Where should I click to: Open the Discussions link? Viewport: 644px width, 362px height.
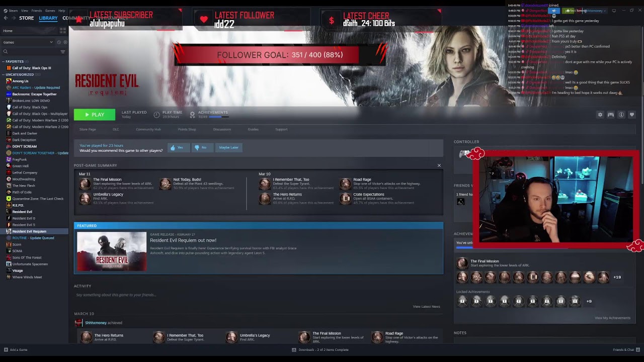222,129
